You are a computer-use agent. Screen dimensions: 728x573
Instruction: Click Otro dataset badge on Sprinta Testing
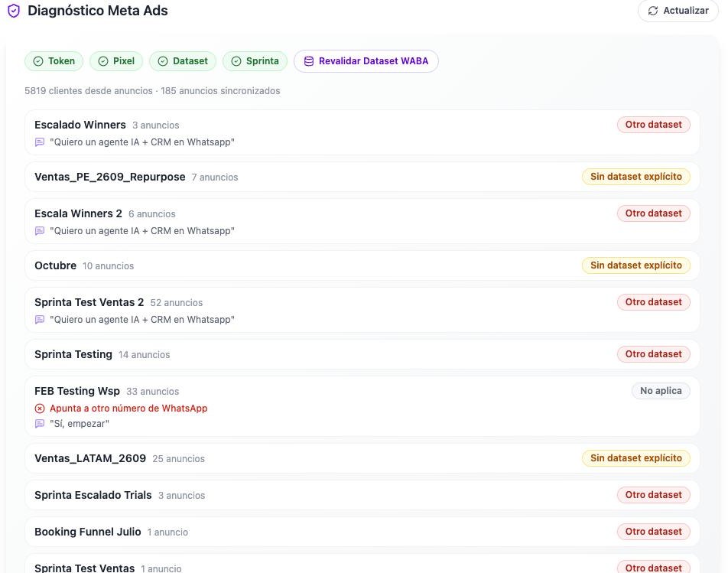tap(653, 354)
